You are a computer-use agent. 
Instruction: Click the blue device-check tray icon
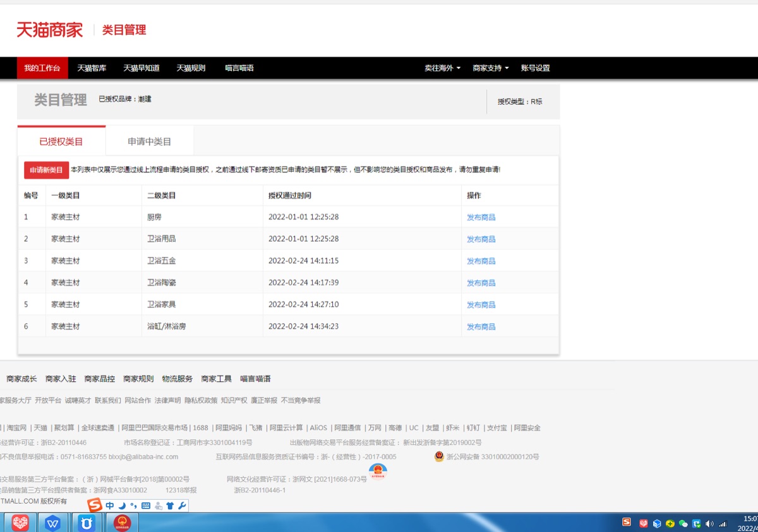tap(696, 523)
